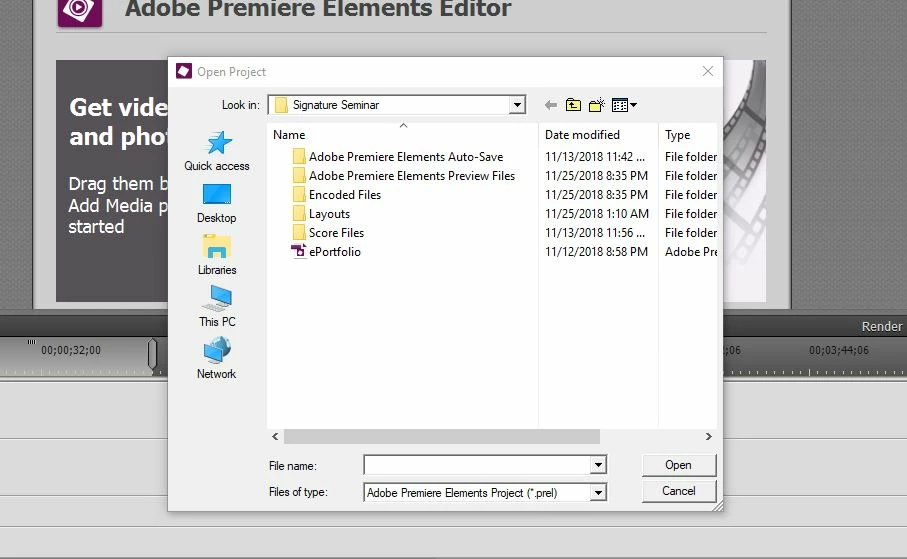Click the Encoded Files folder icon

[x=298, y=195]
